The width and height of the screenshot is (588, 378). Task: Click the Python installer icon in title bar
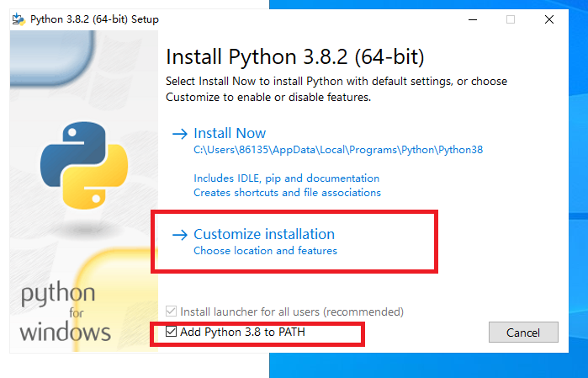(x=17, y=19)
